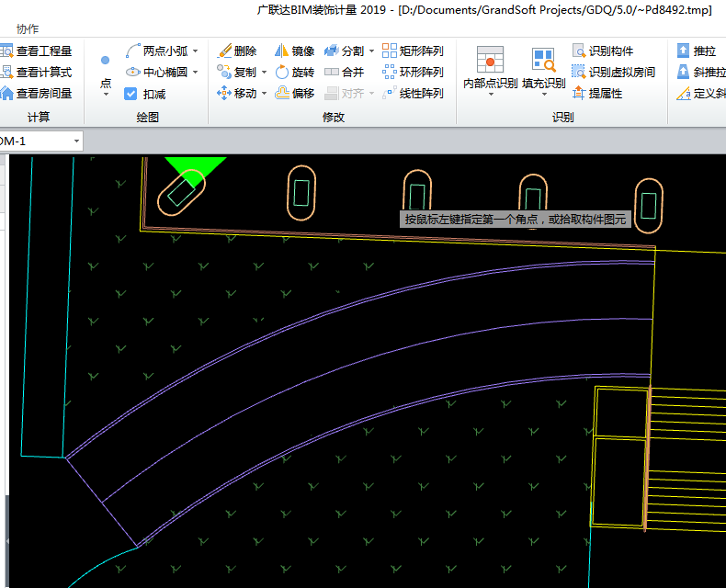The image size is (726, 588).
Task: Click the 推拉 push-pull tool
Action: pos(697,51)
